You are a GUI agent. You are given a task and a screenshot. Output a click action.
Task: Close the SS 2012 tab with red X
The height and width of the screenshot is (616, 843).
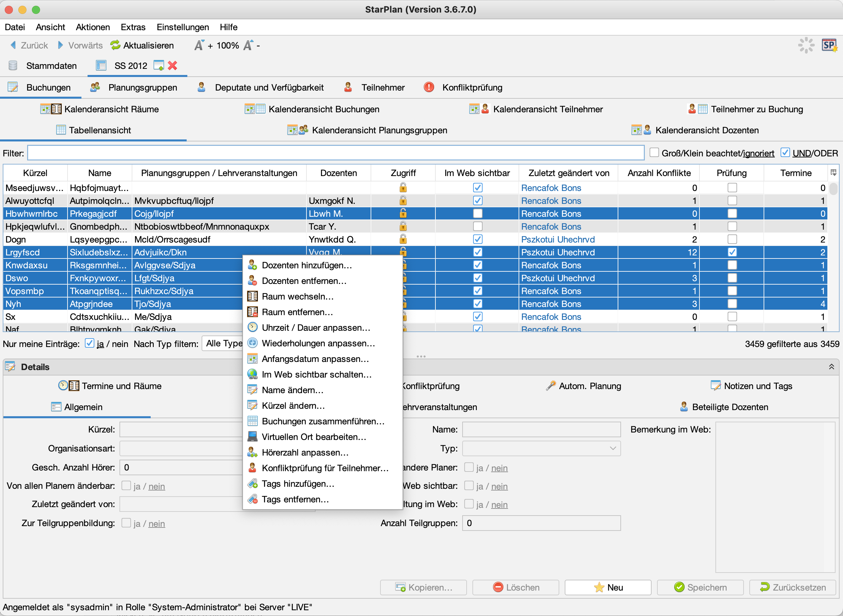[x=172, y=65]
